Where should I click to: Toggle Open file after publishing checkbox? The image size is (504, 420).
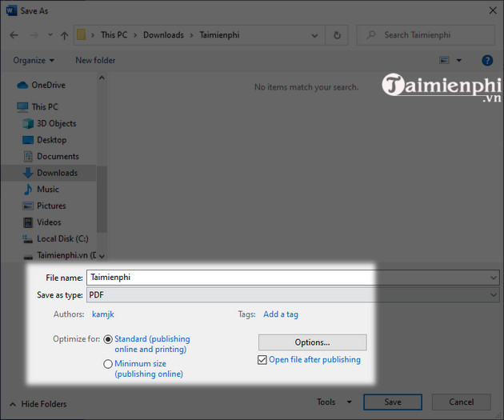[262, 359]
